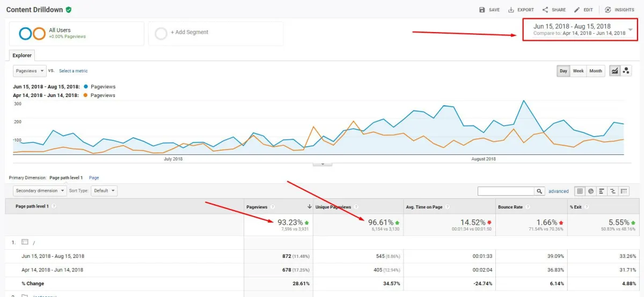This screenshot has height=297, width=644.
Task: Click the 93.23% Pageviews summary value
Action: click(x=290, y=222)
